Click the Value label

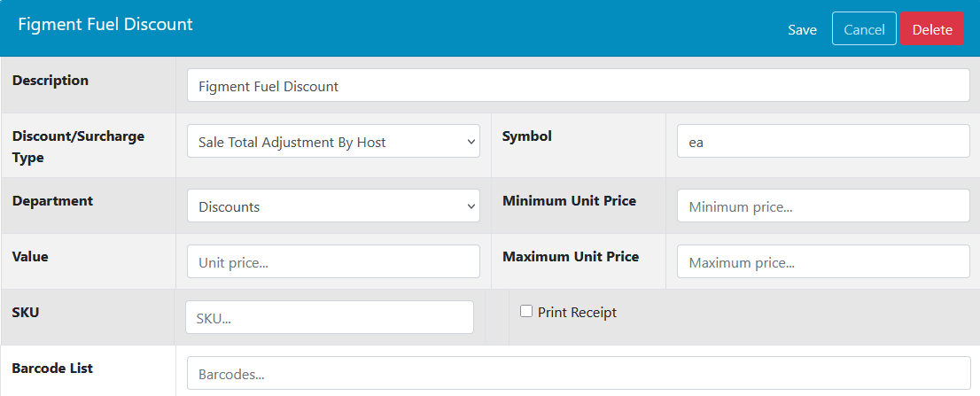point(30,257)
